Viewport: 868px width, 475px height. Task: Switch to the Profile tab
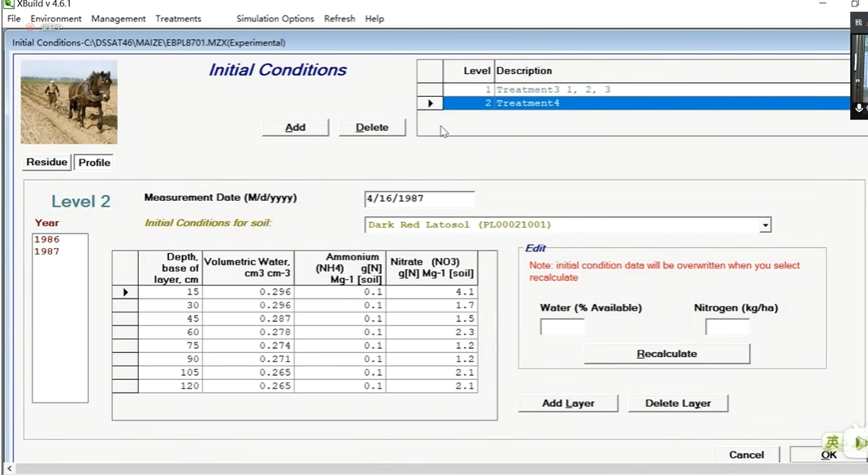click(94, 163)
